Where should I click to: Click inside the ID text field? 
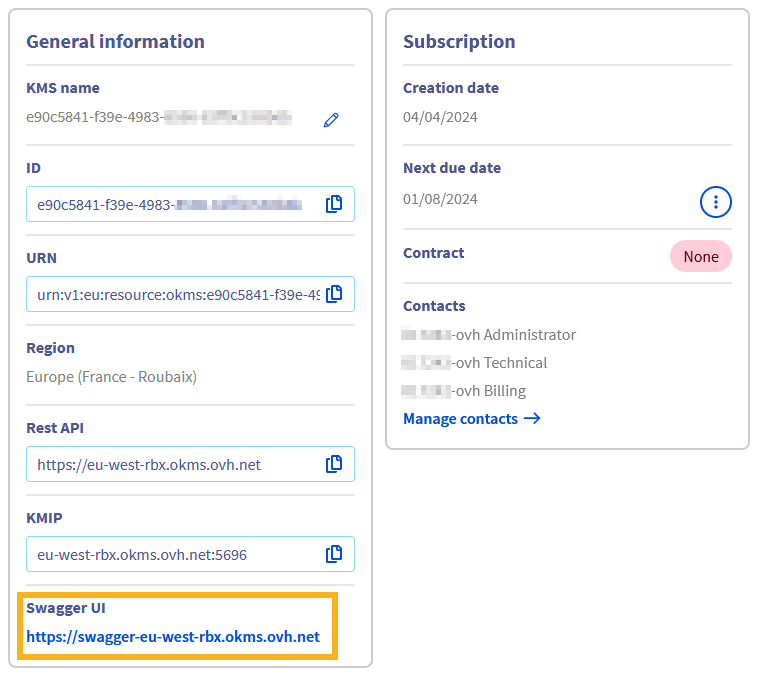[x=170, y=205]
